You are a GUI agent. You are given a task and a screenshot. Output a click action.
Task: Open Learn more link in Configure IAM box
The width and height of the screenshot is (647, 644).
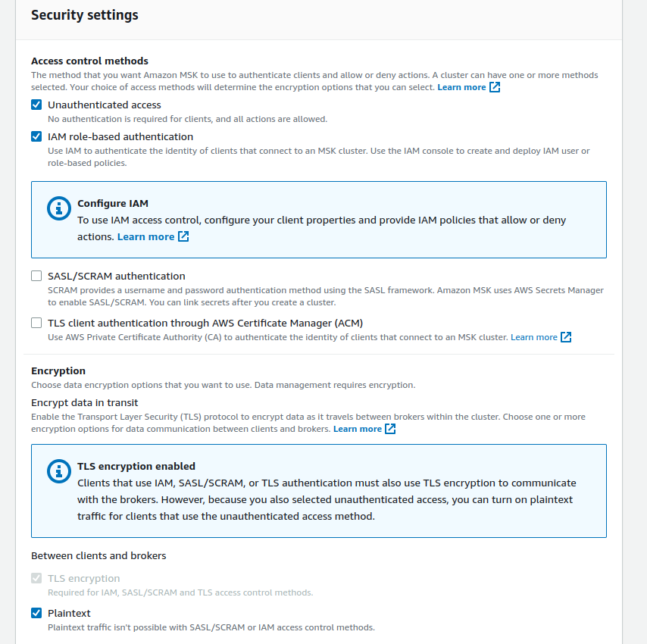[145, 236]
